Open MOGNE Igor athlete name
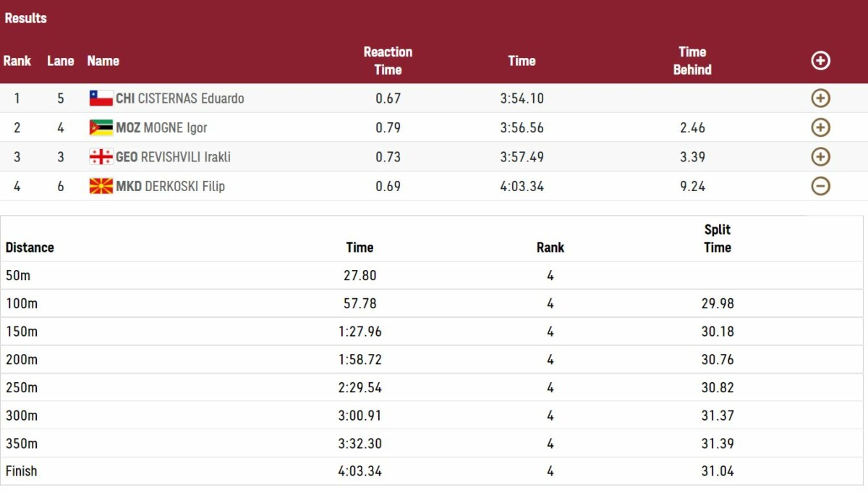The image size is (868, 493). [x=175, y=127]
